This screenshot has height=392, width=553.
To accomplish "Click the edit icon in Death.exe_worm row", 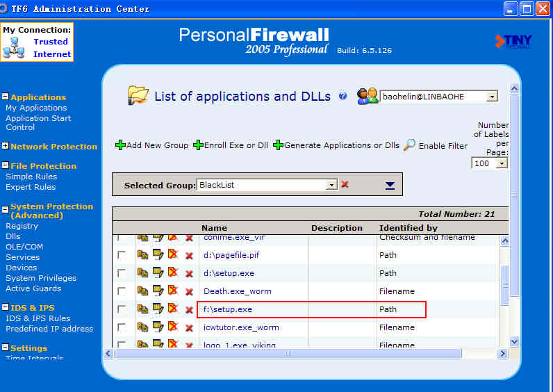I will coord(158,291).
